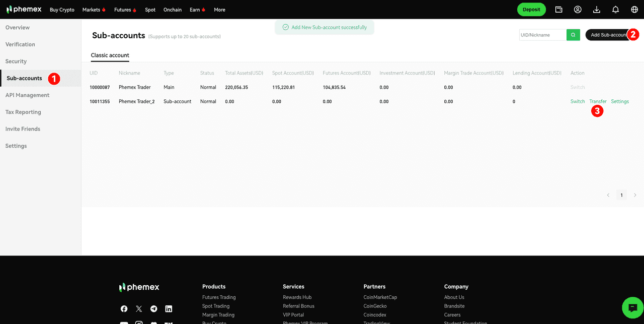The height and width of the screenshot is (324, 644).
Task: Click the Add Sub-account button
Action: (608, 35)
